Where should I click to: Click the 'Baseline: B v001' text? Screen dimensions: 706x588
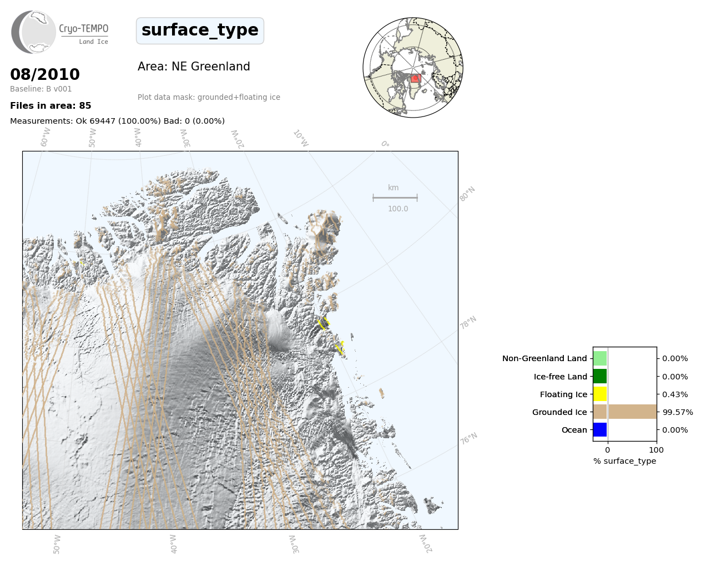coord(41,89)
